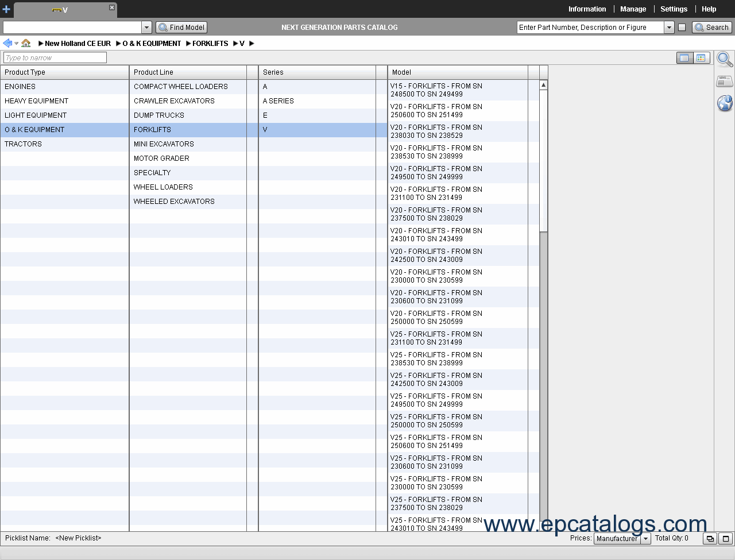Click FORKLIFTS breadcrumb
Screen dimensions: 735x560
210,44
